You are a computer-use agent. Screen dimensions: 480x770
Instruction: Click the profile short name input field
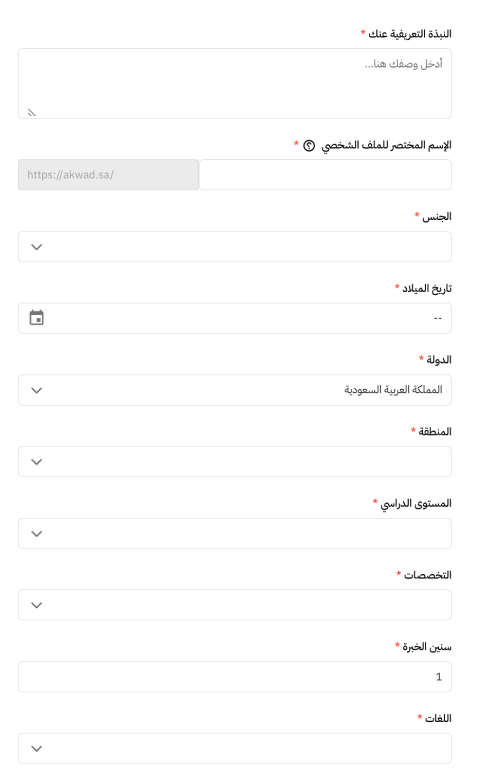[325, 175]
